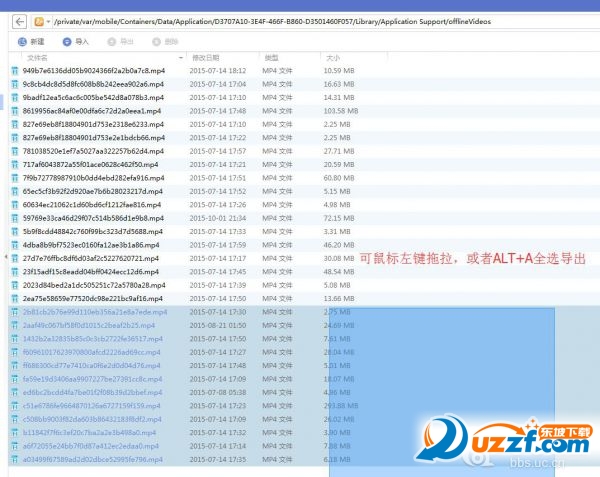This screenshot has width=600, height=477.
Task: Click the date 2015-07-14 18:12
Action: pos(218,71)
